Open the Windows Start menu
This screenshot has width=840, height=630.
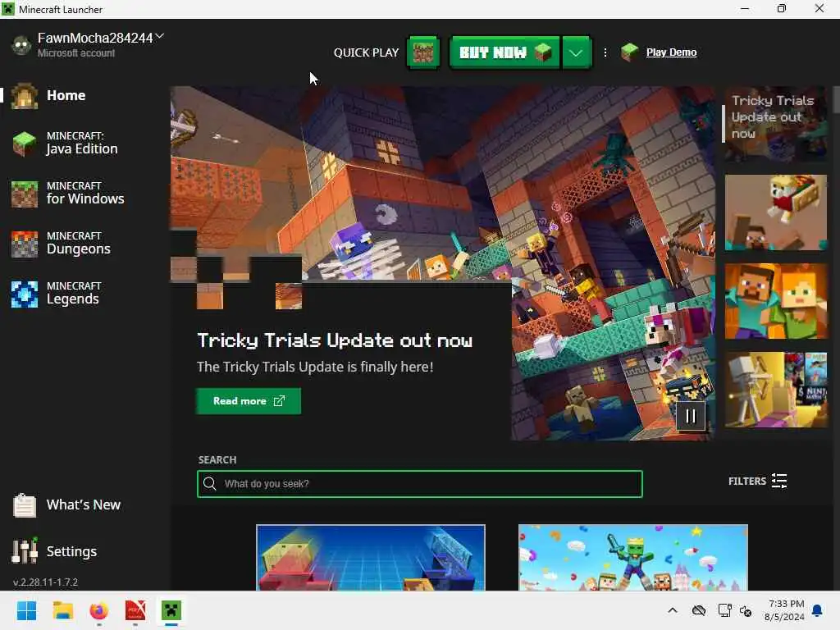pos(27,610)
